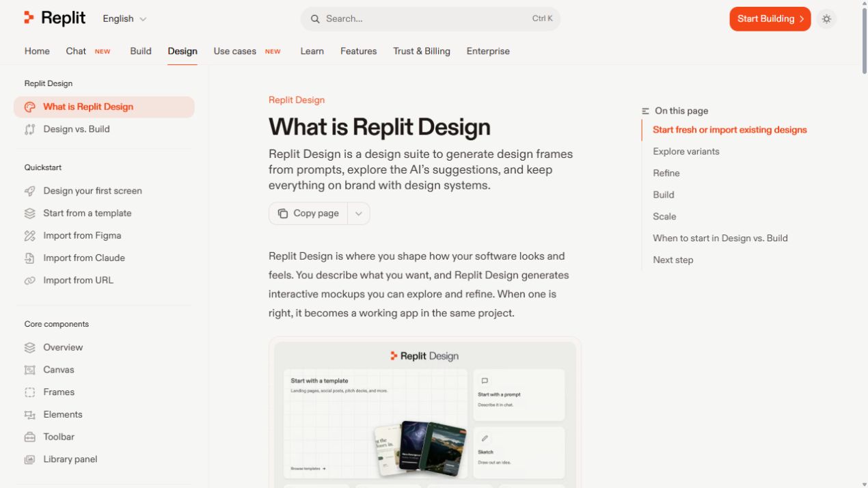868x488 pixels.
Task: Click the On this page list icon
Action: (646, 111)
